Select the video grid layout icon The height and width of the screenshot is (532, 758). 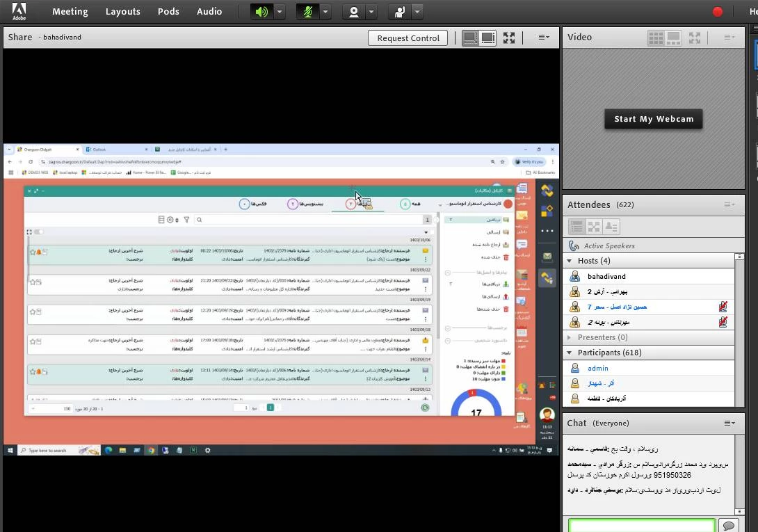[655, 38]
